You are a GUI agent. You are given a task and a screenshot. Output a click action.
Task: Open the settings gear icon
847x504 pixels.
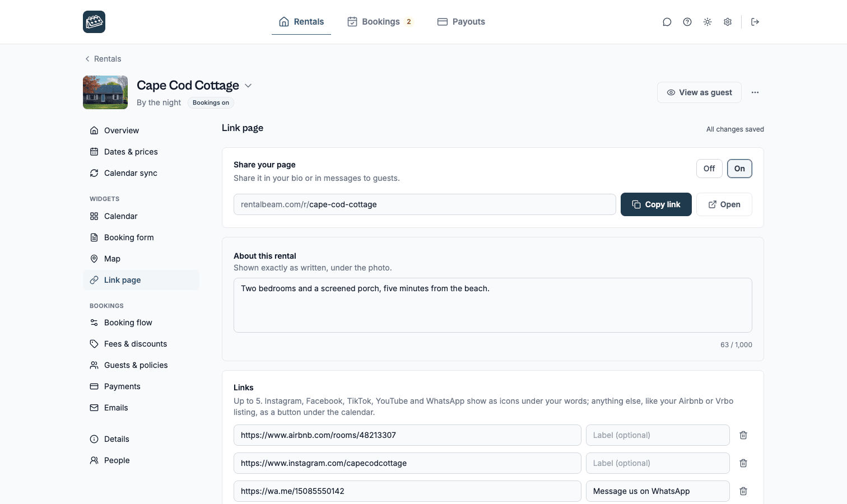coord(728,22)
